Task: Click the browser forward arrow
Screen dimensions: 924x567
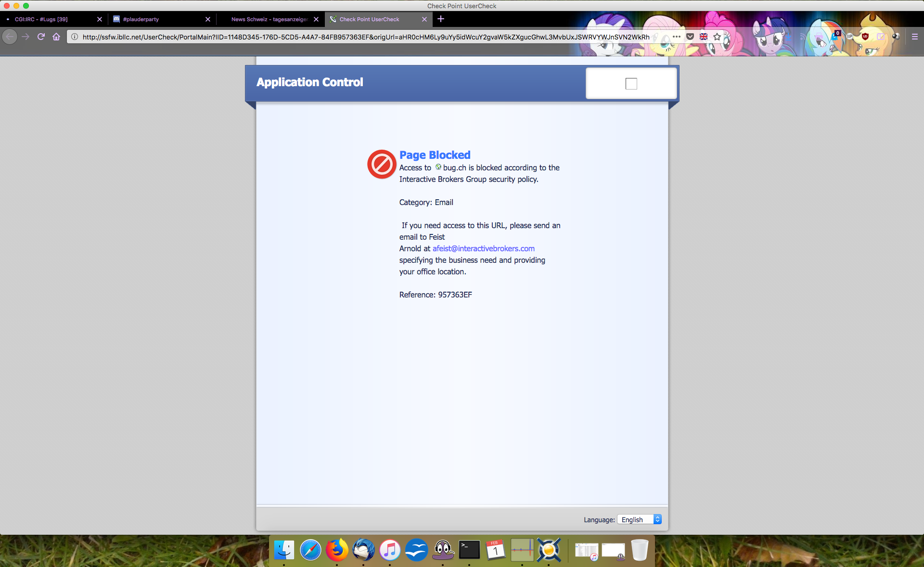Action: 26,37
